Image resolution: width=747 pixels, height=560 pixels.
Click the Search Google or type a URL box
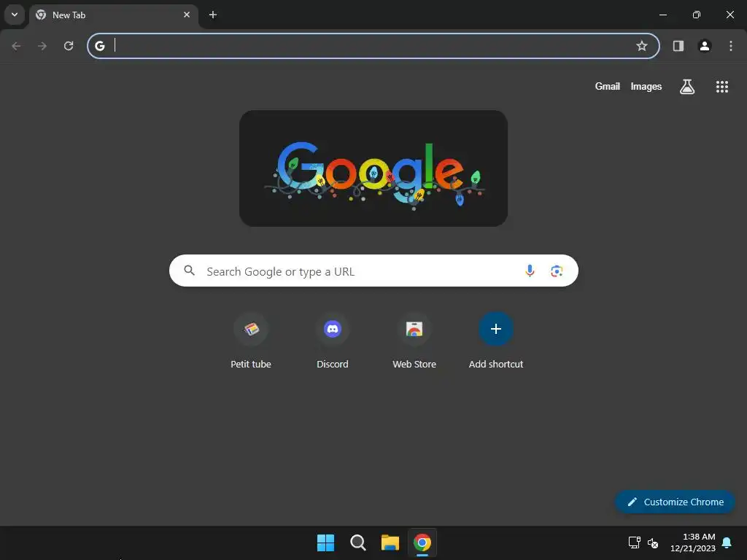(373, 271)
